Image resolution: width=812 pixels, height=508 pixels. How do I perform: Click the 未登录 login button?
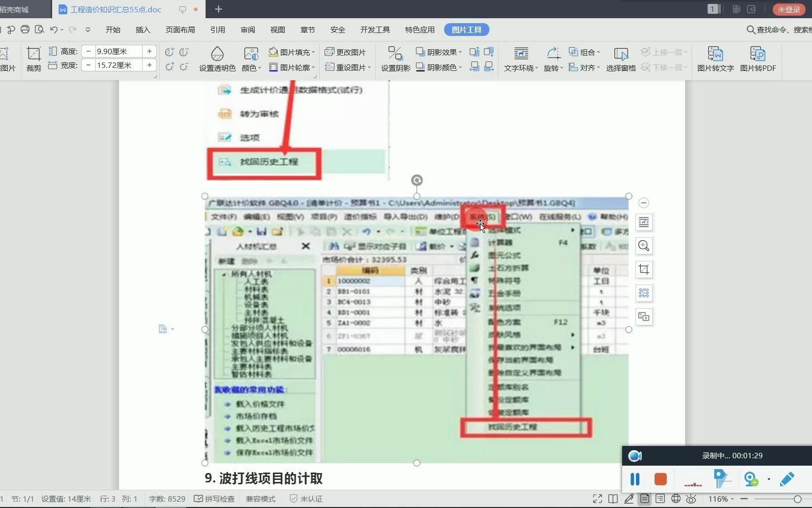[789, 9]
